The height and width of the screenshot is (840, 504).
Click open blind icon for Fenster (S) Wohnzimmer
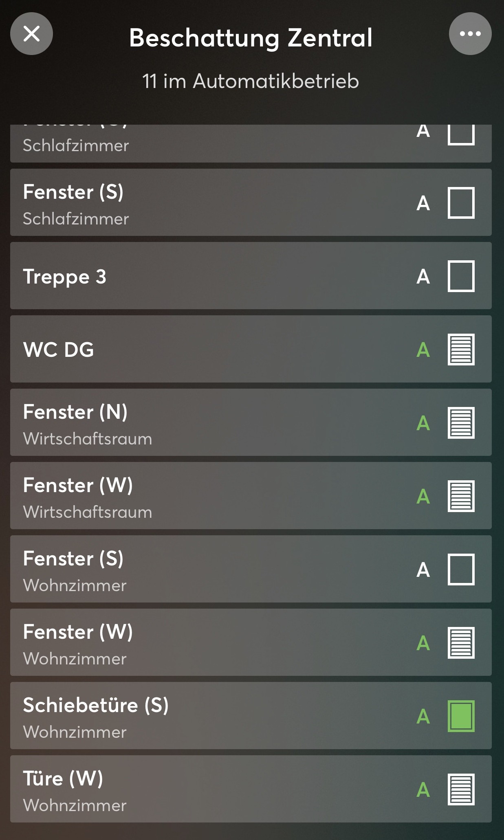point(461,570)
